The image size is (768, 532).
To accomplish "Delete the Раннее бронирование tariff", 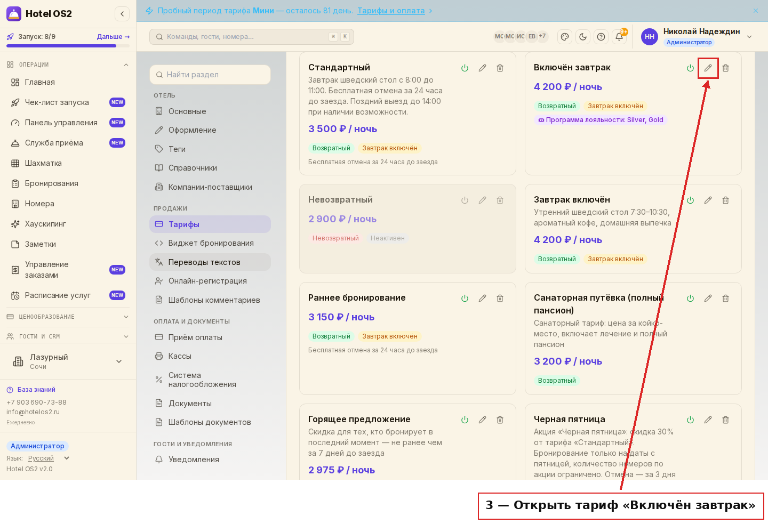I will click(x=500, y=299).
